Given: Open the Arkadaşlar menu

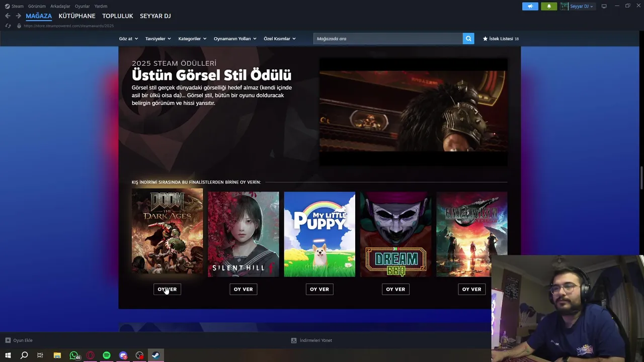Looking at the screenshot, I should click(x=60, y=7).
